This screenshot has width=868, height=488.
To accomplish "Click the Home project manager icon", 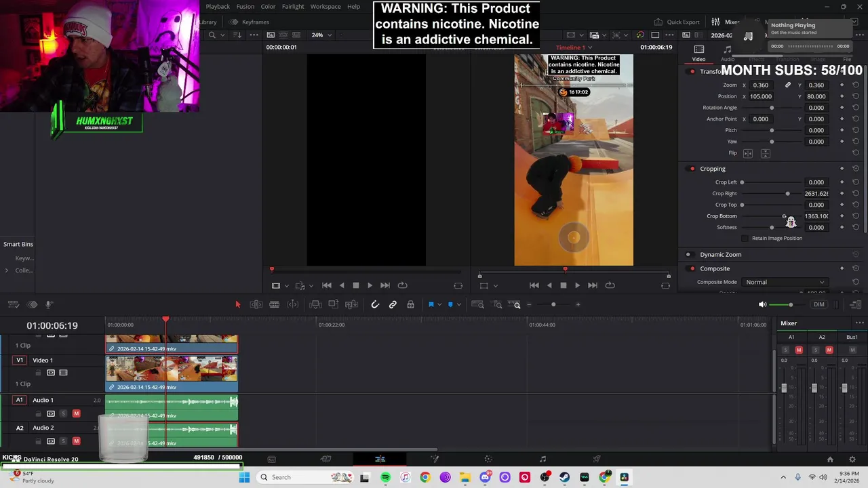I will [x=830, y=460].
